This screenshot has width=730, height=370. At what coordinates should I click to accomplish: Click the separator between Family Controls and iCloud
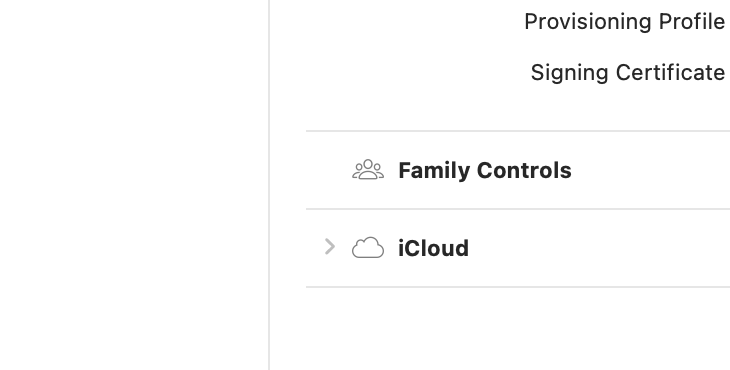coord(518,209)
